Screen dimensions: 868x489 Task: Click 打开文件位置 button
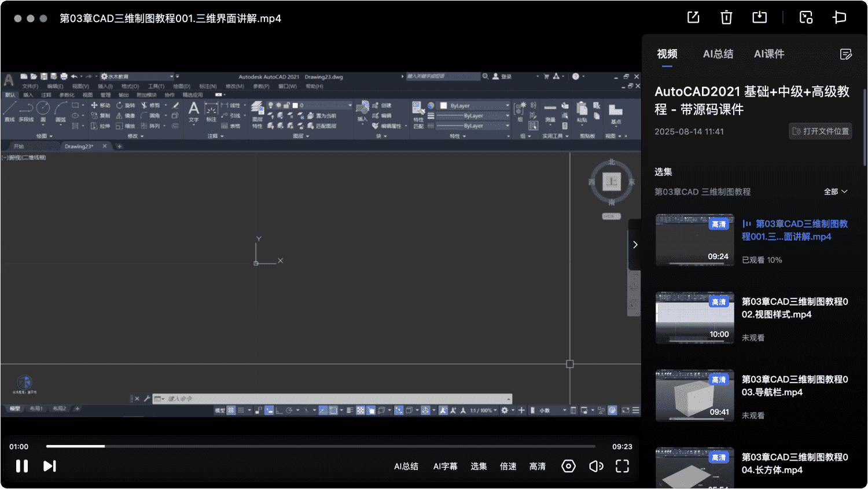tap(821, 131)
